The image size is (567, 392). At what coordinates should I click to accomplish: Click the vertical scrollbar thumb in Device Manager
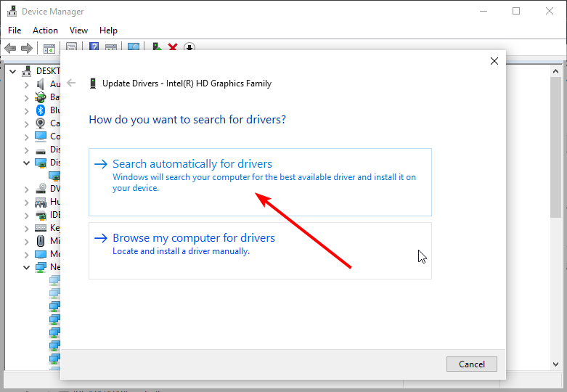(x=556, y=147)
